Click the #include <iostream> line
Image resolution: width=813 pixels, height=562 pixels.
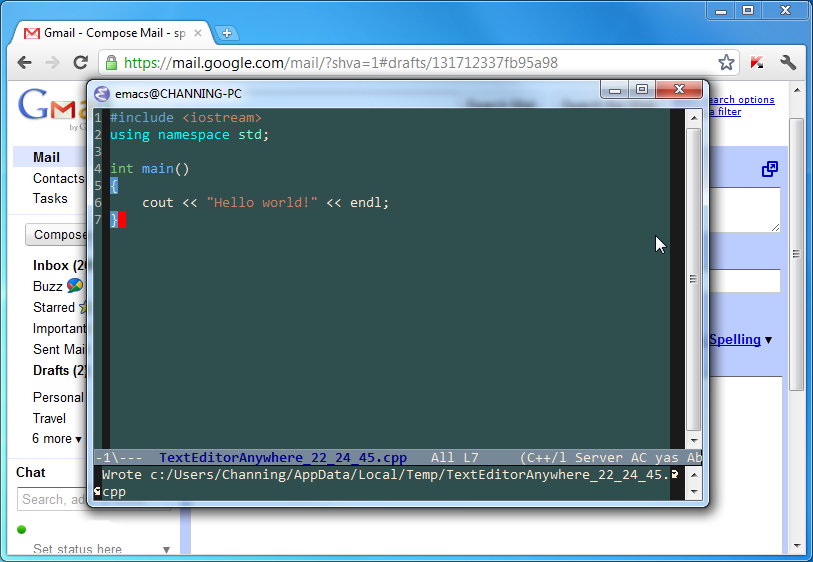coord(186,118)
